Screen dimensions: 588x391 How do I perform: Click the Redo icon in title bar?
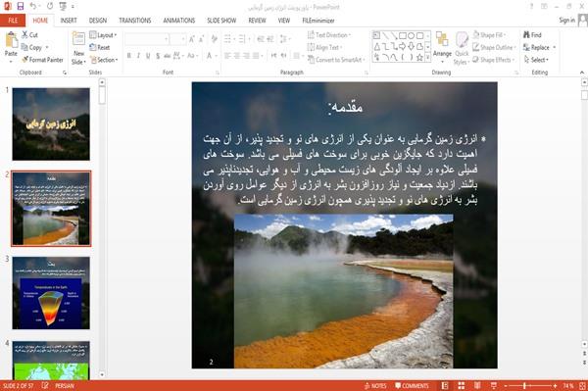50,6
